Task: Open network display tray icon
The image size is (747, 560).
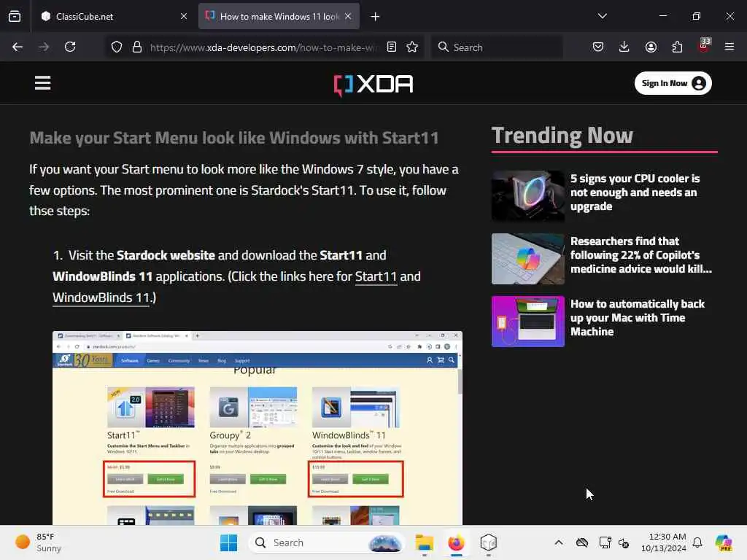Action: coord(605,542)
